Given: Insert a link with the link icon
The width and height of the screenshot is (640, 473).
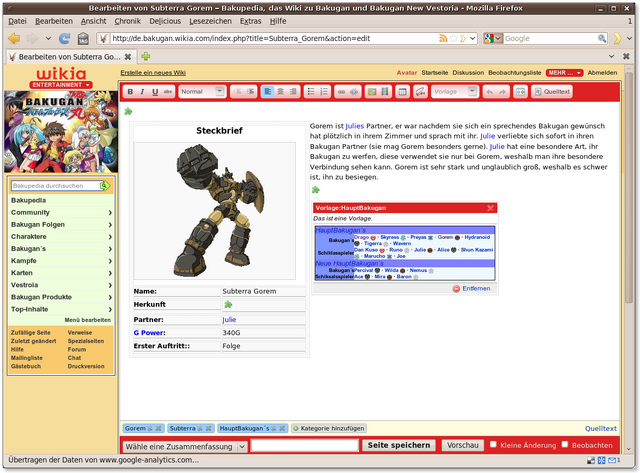Looking at the screenshot, I should pyautogui.click(x=341, y=92).
